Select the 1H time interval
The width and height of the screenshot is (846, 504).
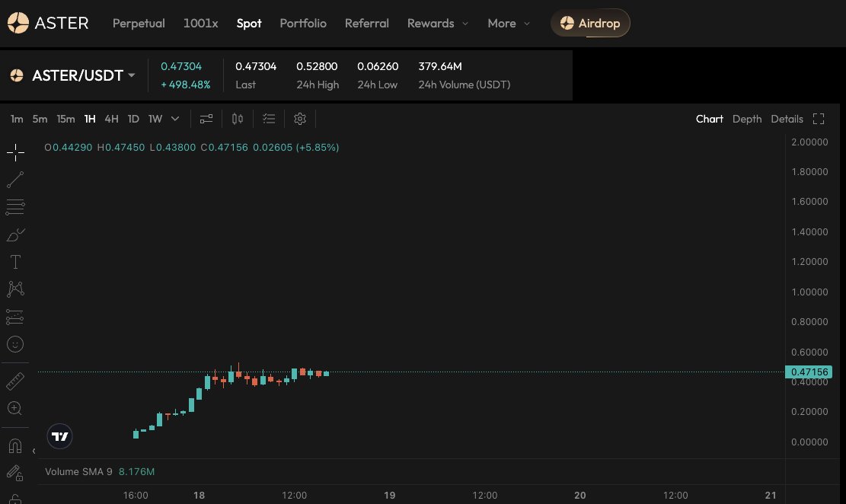tap(90, 119)
